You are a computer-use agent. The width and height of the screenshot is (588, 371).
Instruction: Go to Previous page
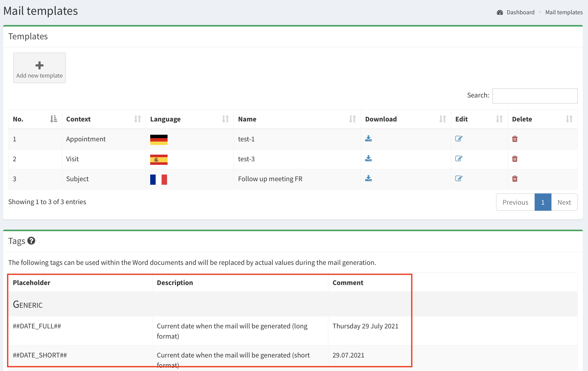point(515,202)
